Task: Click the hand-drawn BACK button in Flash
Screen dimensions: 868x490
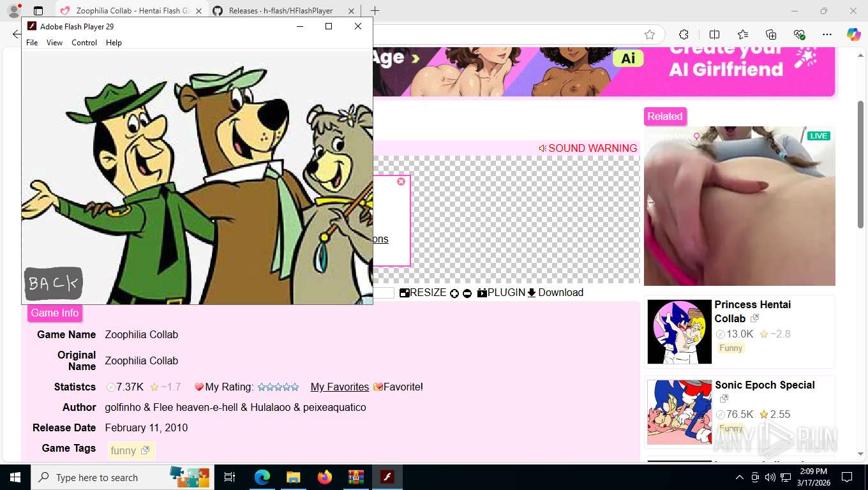Action: [x=53, y=283]
